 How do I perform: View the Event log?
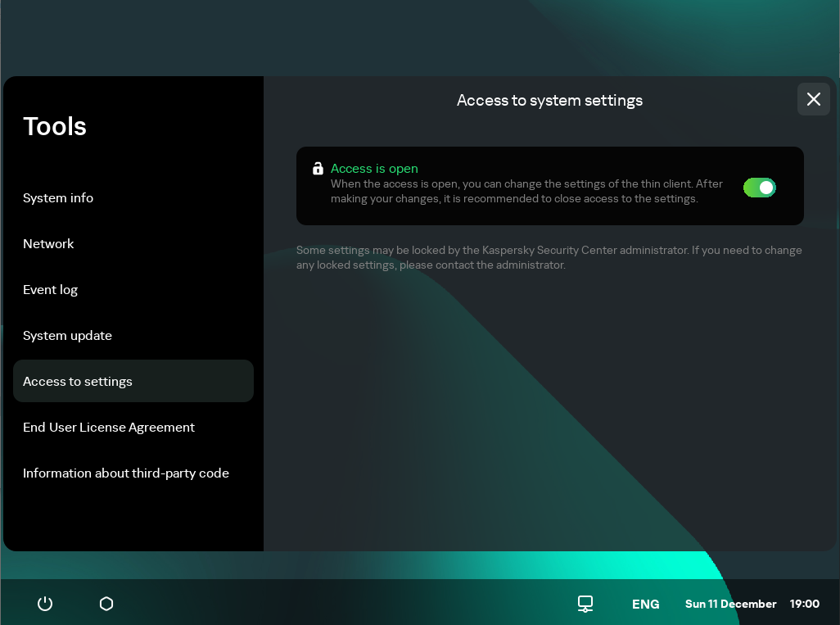51,289
